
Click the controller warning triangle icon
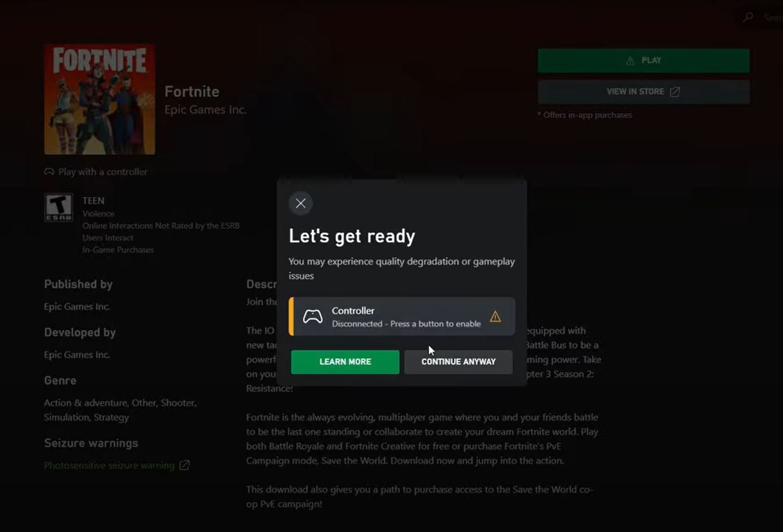click(x=495, y=317)
